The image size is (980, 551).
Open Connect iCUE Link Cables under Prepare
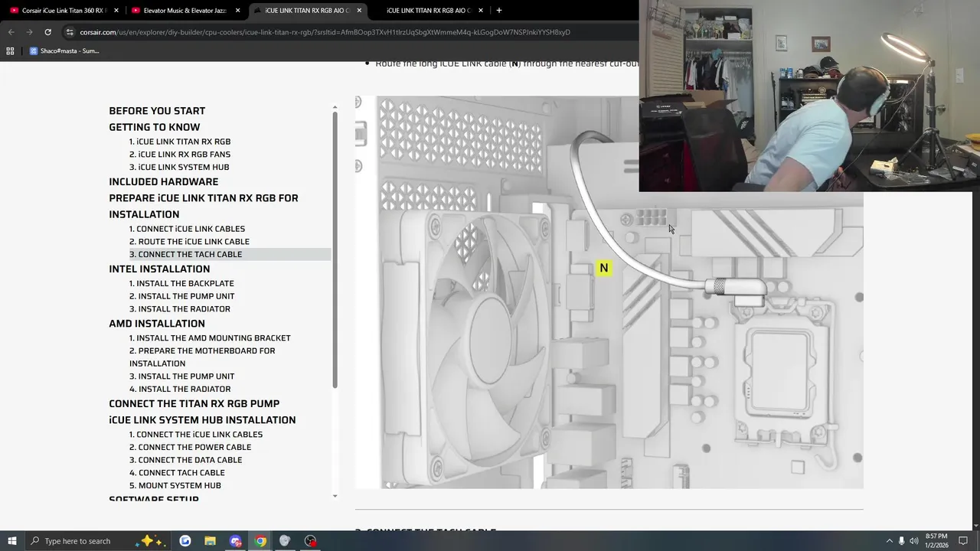click(187, 229)
